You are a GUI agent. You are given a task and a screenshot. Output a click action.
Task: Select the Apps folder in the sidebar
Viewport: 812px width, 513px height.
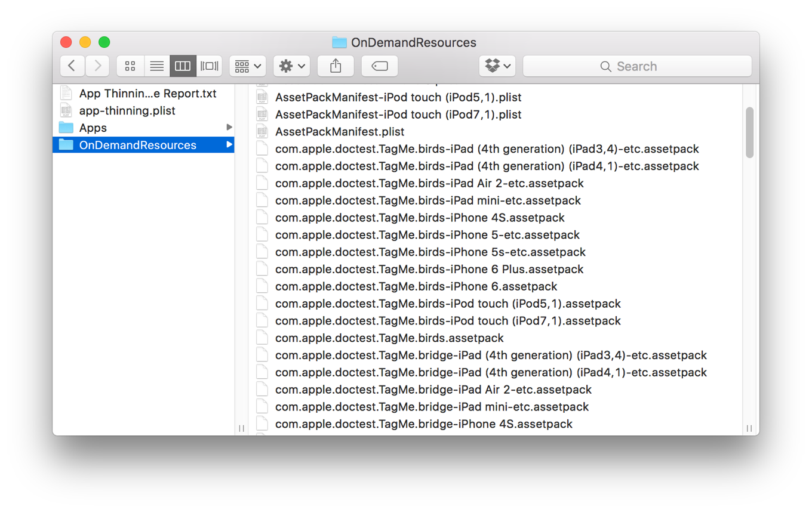(93, 127)
